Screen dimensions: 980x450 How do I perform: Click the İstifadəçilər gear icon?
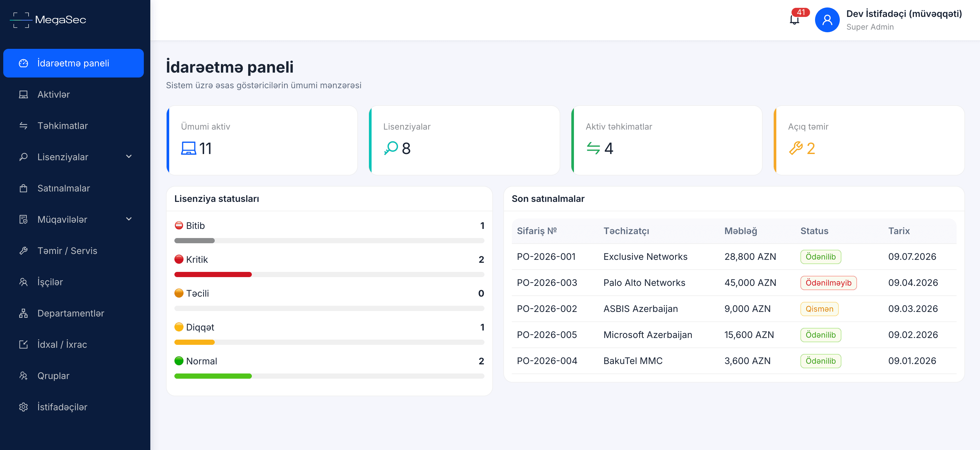(23, 407)
